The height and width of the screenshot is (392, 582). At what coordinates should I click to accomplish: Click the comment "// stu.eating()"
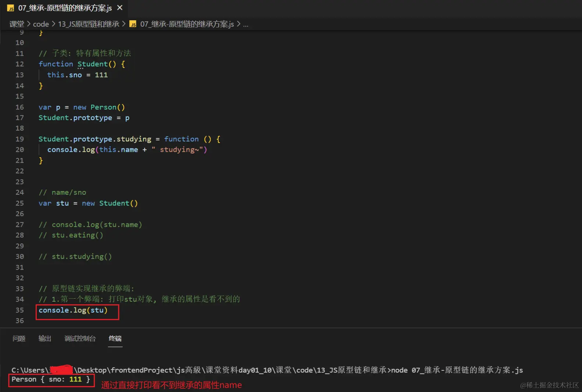[71, 235]
